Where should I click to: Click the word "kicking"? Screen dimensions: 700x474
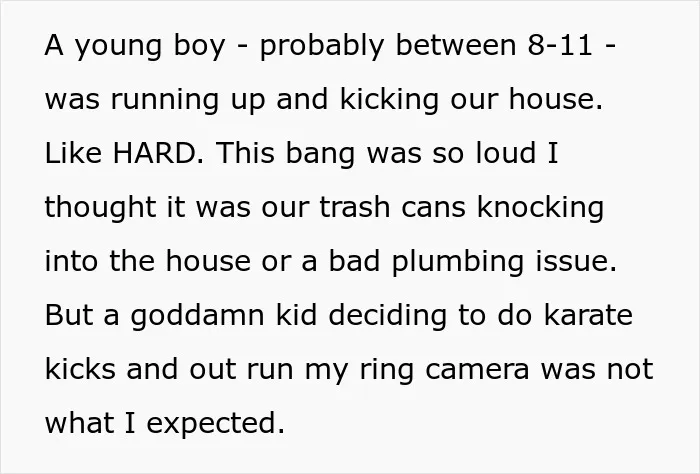click(x=389, y=99)
